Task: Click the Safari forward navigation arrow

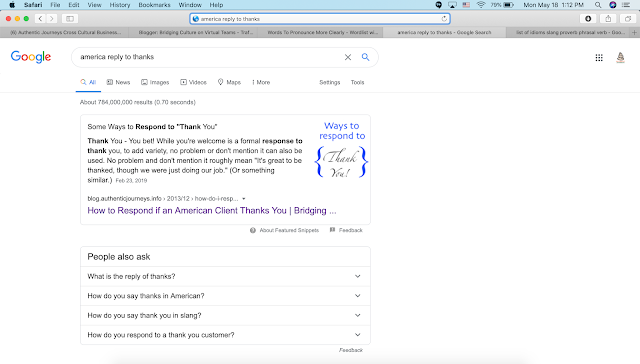Action: 52,19
